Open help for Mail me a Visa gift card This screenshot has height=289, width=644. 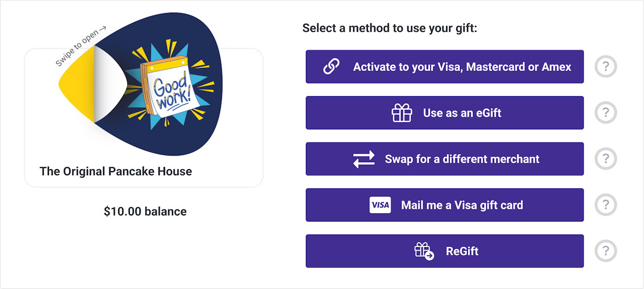(606, 205)
